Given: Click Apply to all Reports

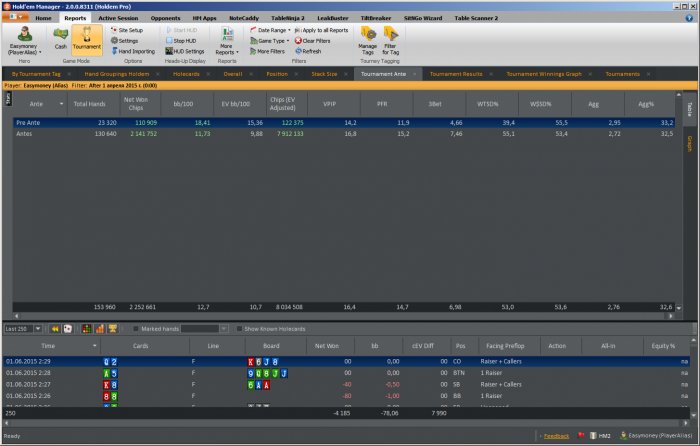Looking at the screenshot, I should (321, 30).
